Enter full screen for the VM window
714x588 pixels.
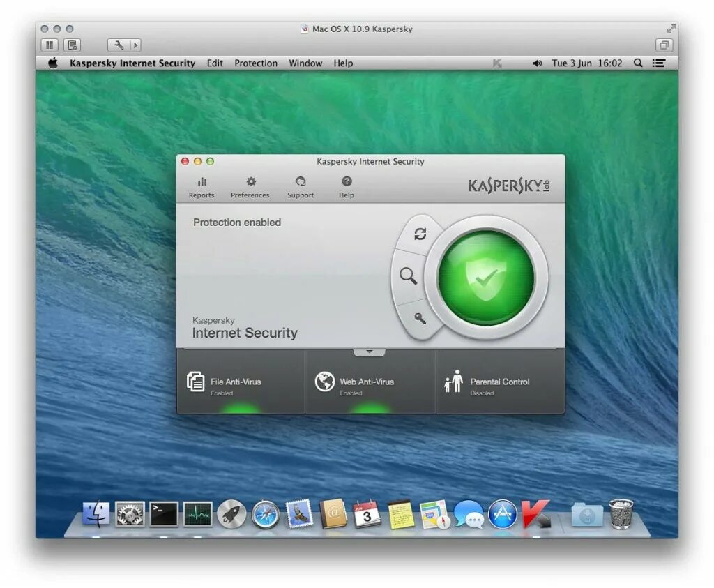(670, 29)
